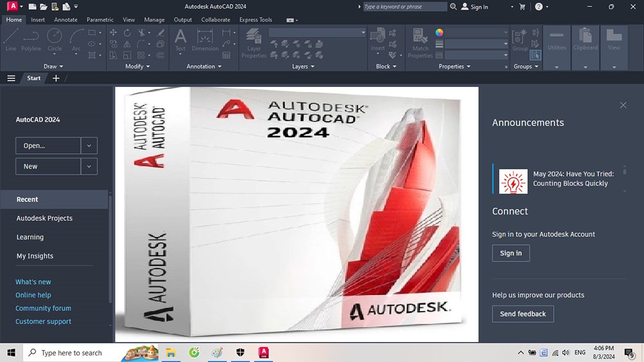Insert a Table from Annotation panel
Screen dimensions: 644x362
[x=226, y=55]
